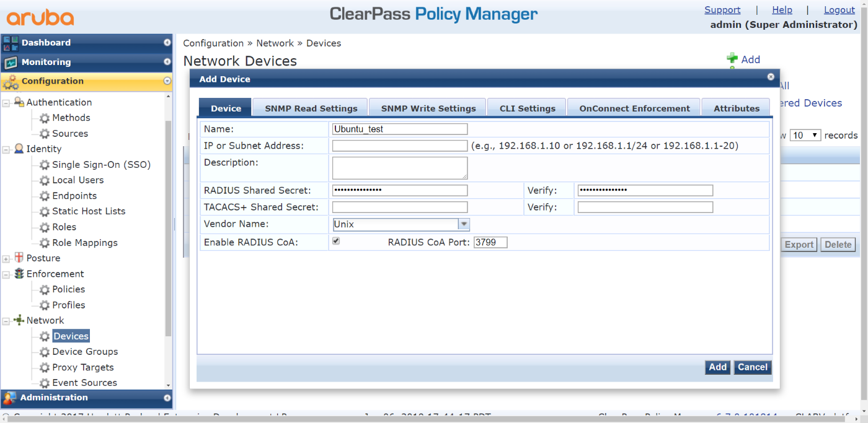This screenshot has width=868, height=423.
Task: Click the RADIUS CoA Port field
Action: [x=490, y=242]
